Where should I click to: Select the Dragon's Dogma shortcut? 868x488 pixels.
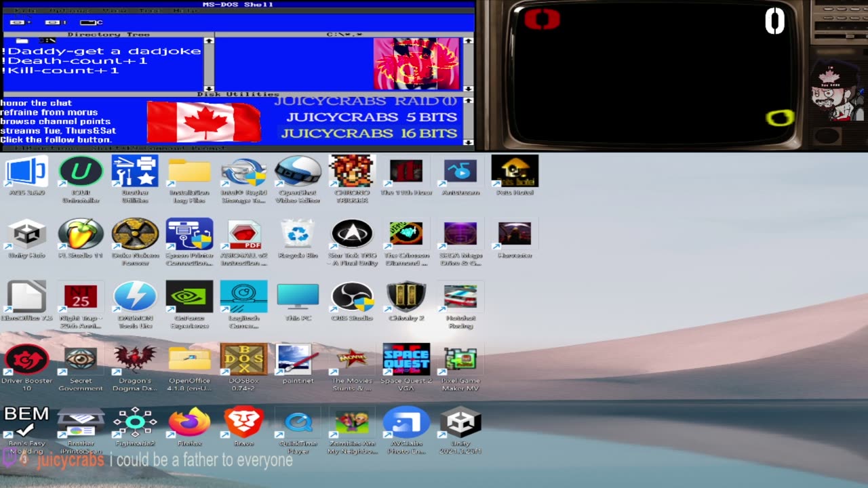[x=135, y=367]
